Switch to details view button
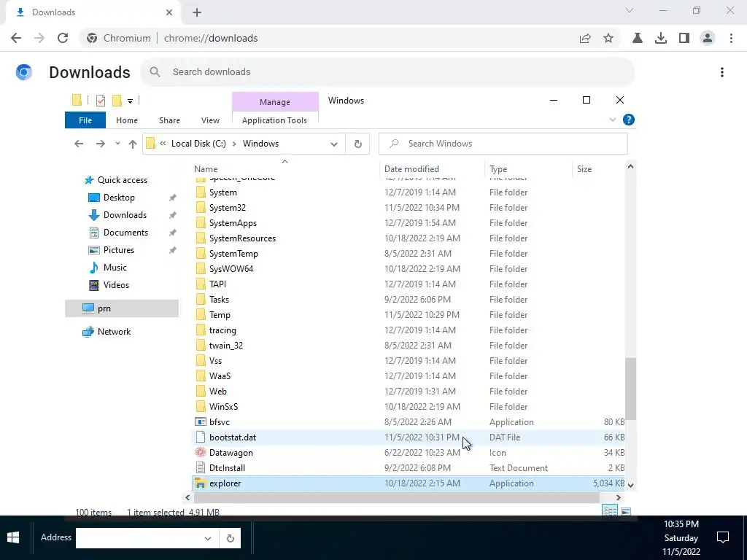Screen dimensions: 747x560 pos(610,511)
